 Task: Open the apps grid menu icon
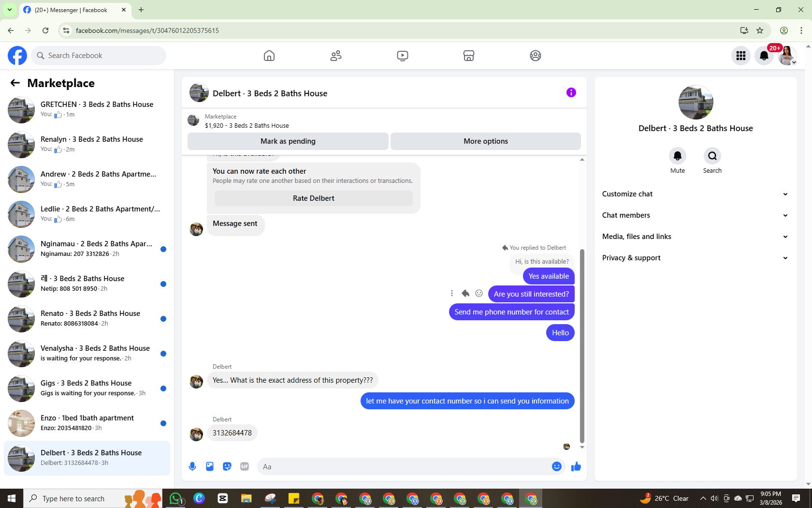coord(741,56)
